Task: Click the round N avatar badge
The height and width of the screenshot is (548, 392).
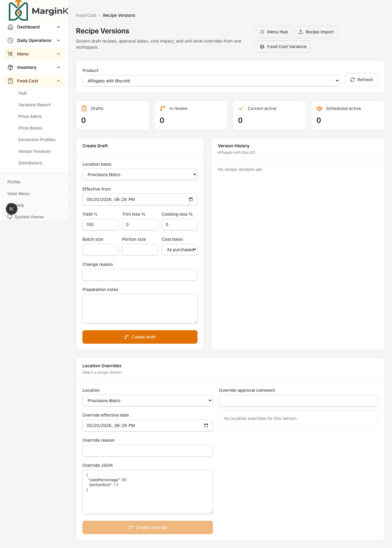Action: tap(12, 209)
